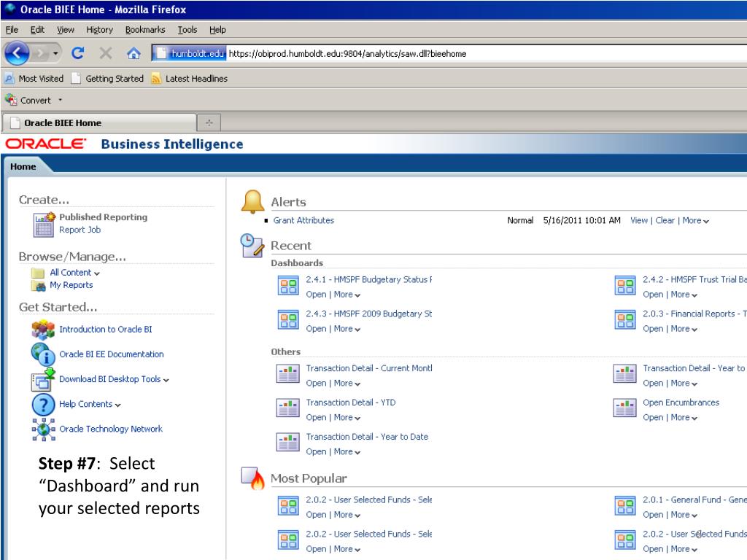The width and height of the screenshot is (747, 560).
Task: Select the Home tab in Oracle BI
Action: click(x=23, y=167)
